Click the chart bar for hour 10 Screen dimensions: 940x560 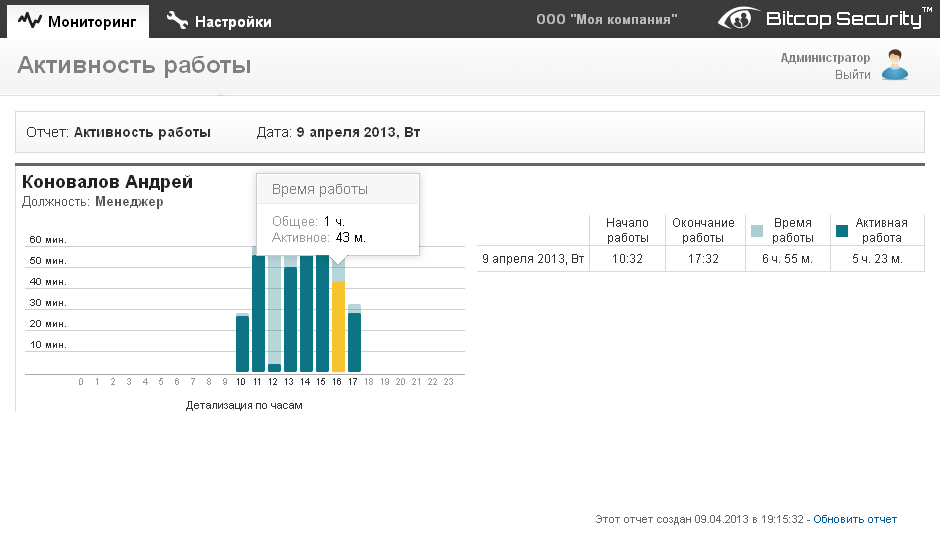[x=242, y=343]
